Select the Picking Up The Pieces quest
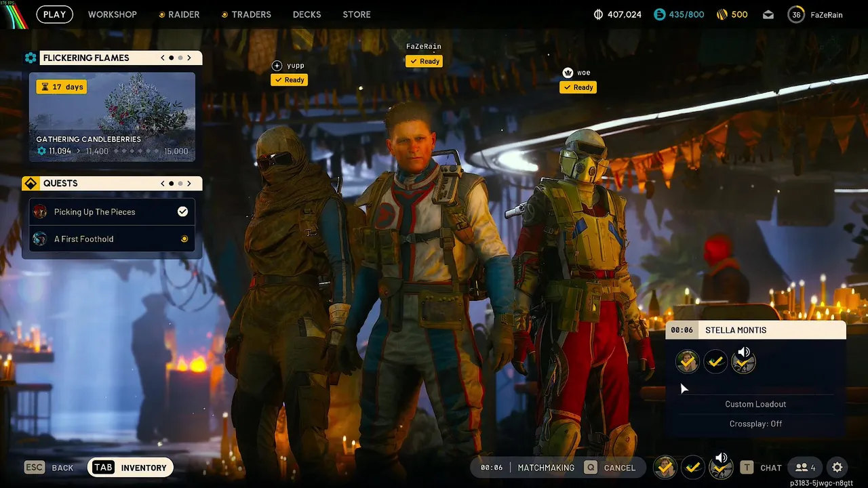868x488 pixels. pyautogui.click(x=112, y=212)
